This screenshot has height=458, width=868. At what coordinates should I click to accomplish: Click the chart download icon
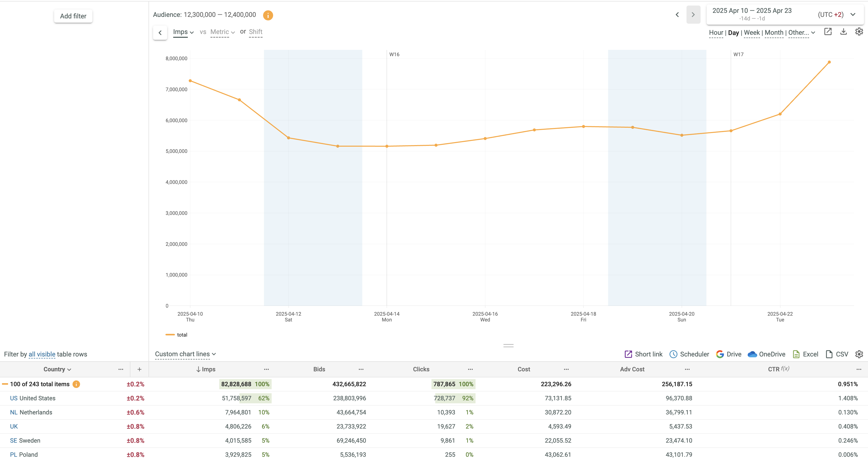pos(843,32)
